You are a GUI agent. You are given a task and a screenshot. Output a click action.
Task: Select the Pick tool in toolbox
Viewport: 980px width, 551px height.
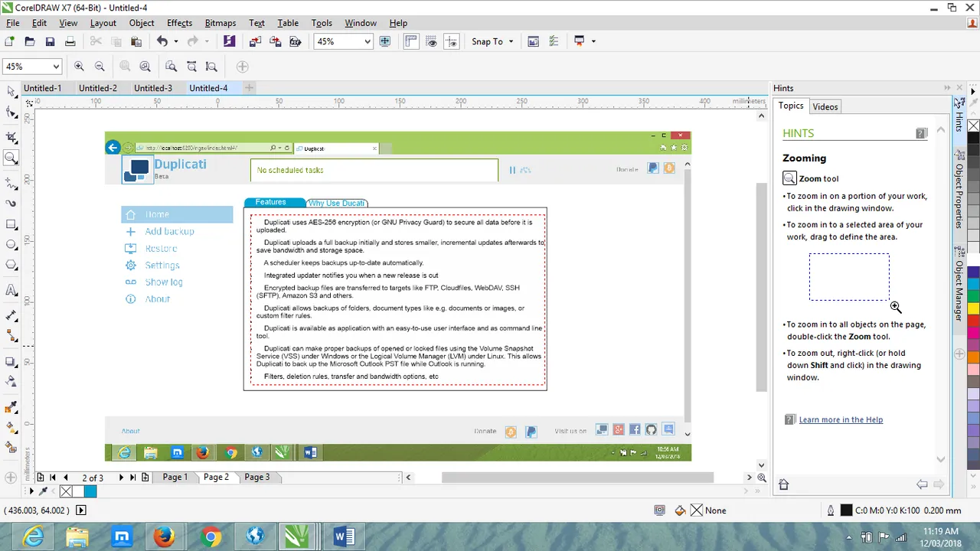point(11,92)
